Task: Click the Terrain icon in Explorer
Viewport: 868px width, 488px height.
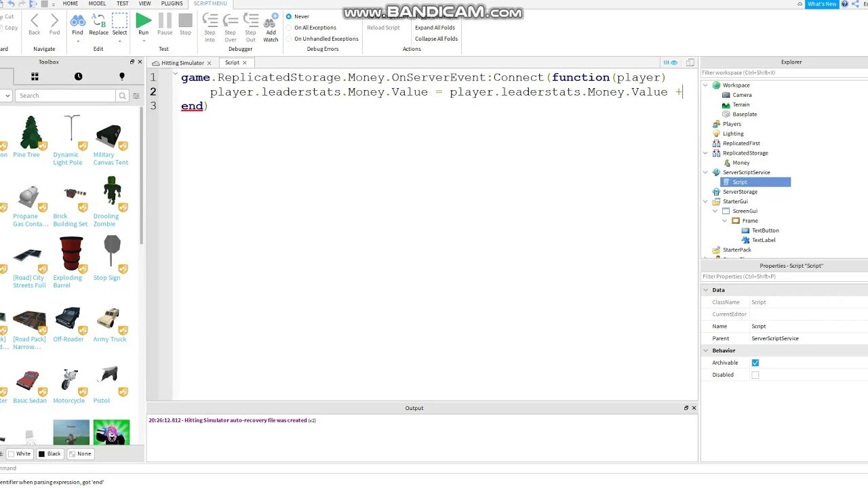Action: (x=726, y=104)
